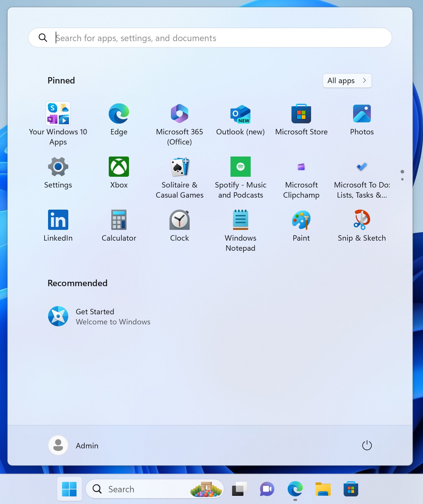This screenshot has height=504, width=423.
Task: Open Settings gear app
Action: 58,173
